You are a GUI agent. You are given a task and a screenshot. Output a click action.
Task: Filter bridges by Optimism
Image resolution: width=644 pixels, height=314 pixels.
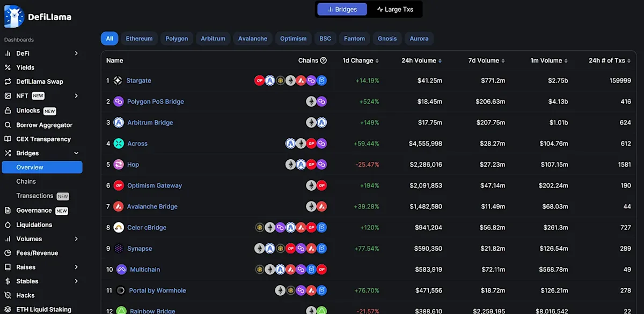point(294,39)
